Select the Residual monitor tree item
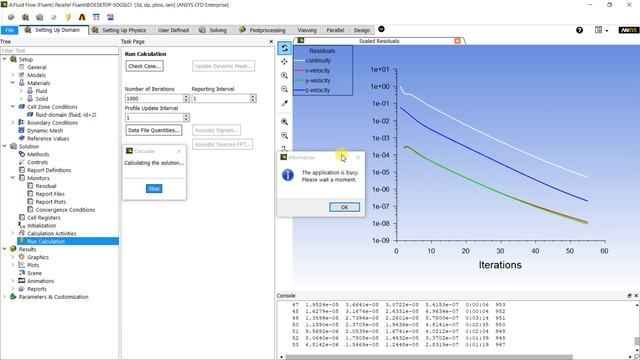This screenshot has width=640, height=360. (x=46, y=186)
